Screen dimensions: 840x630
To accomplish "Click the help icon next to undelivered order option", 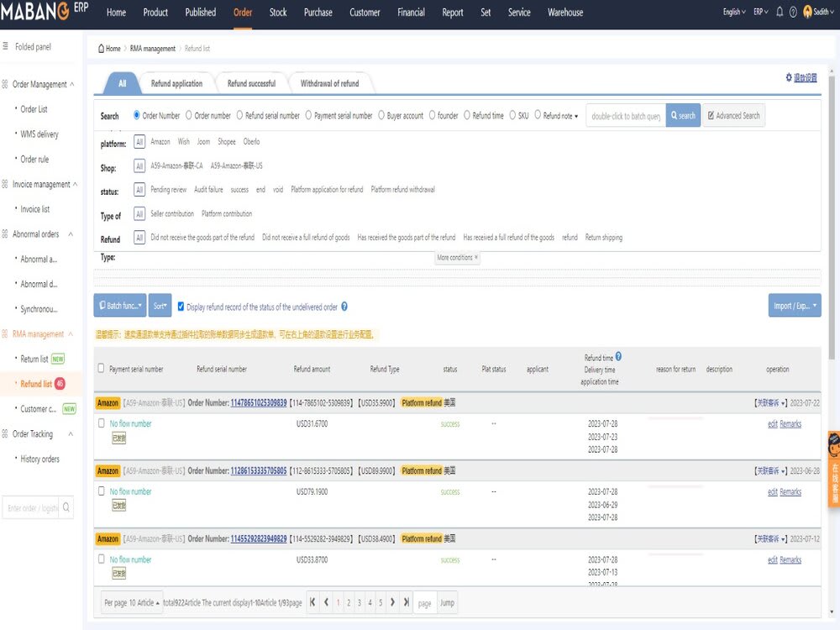I will [x=344, y=307].
